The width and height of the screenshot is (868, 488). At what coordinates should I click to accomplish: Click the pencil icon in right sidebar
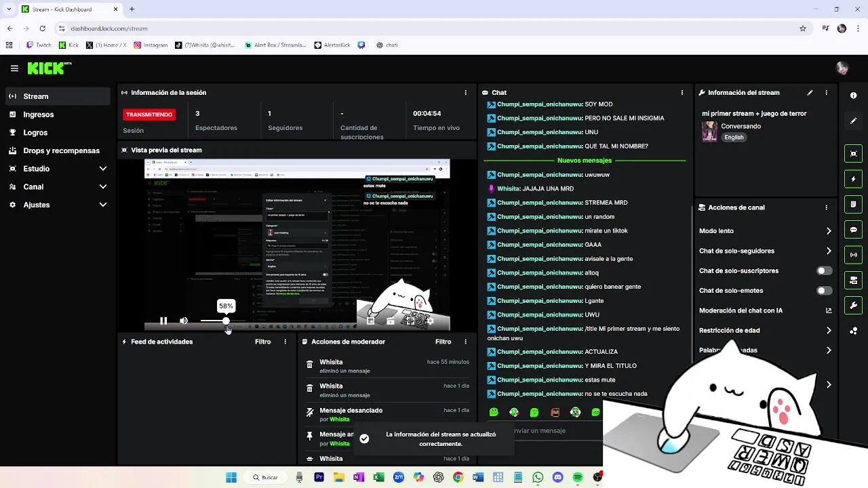(x=854, y=121)
